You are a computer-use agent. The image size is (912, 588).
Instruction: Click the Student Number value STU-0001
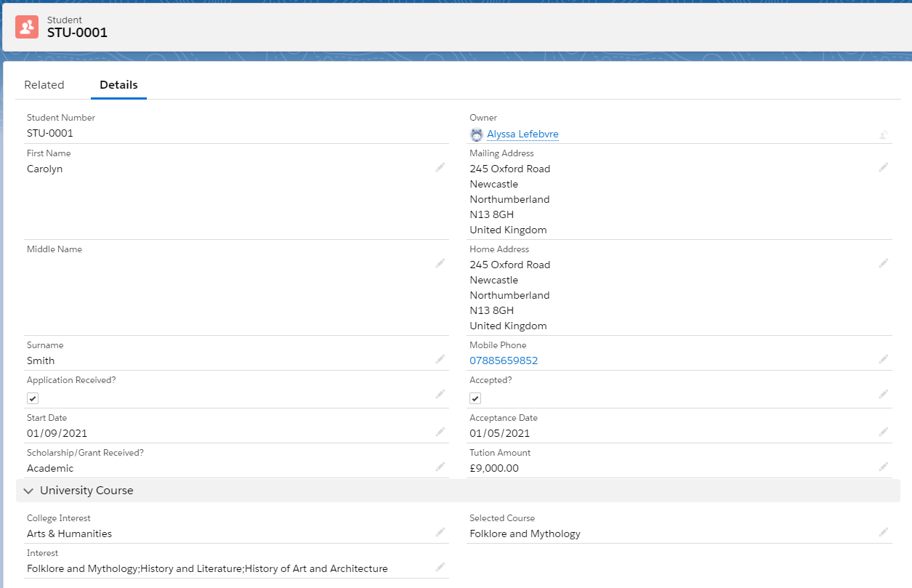point(50,133)
